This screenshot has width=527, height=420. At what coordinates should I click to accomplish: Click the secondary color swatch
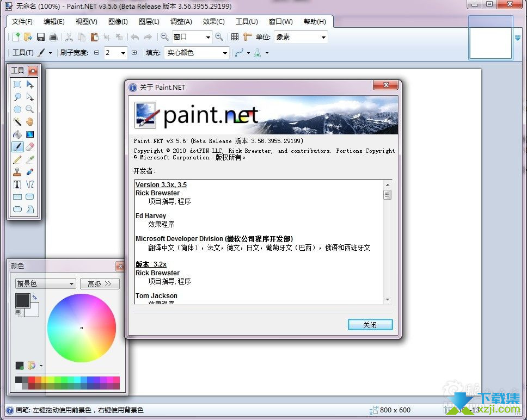tap(35, 313)
